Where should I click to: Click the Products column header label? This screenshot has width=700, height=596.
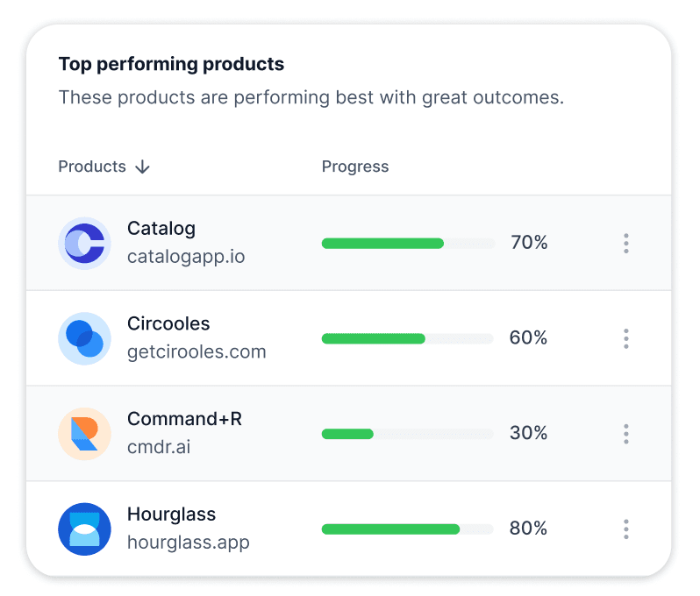click(x=92, y=167)
